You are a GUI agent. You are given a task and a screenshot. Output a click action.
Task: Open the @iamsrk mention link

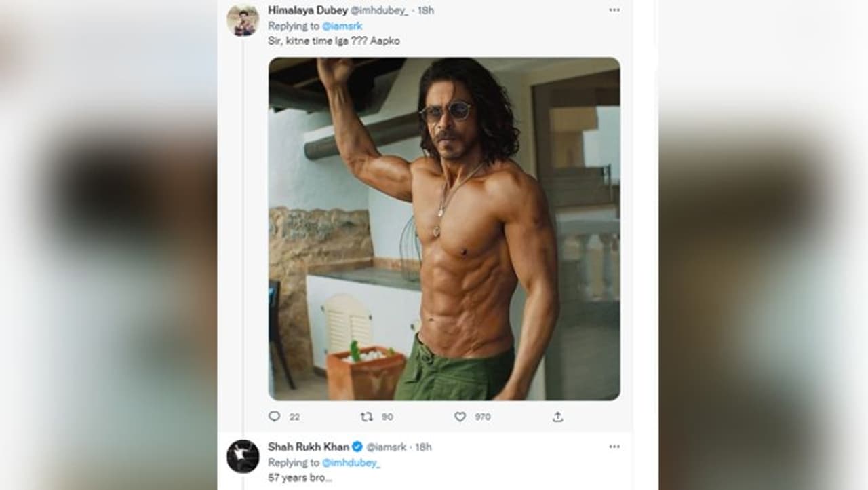342,26
